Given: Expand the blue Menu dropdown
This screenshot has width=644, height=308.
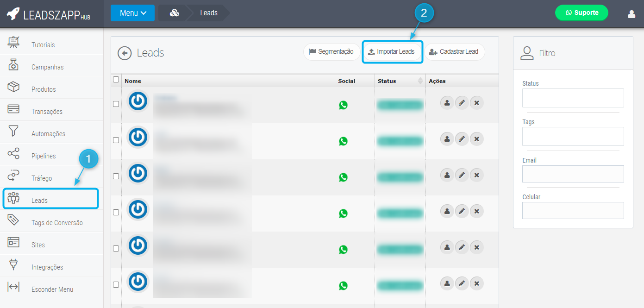Looking at the screenshot, I should 132,13.
